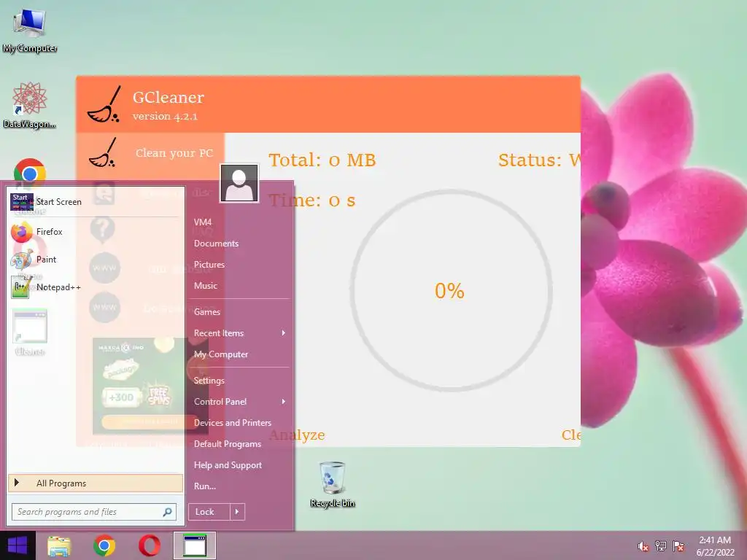Click the user account picture
747x560 pixels.
[x=239, y=183]
